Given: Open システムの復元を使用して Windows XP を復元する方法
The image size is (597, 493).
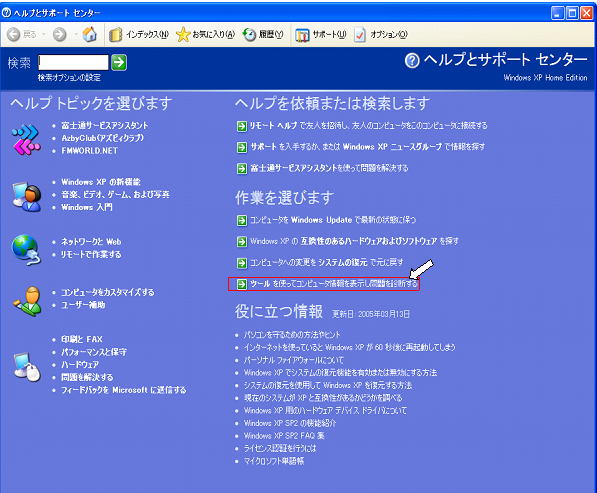Looking at the screenshot, I should tap(328, 385).
